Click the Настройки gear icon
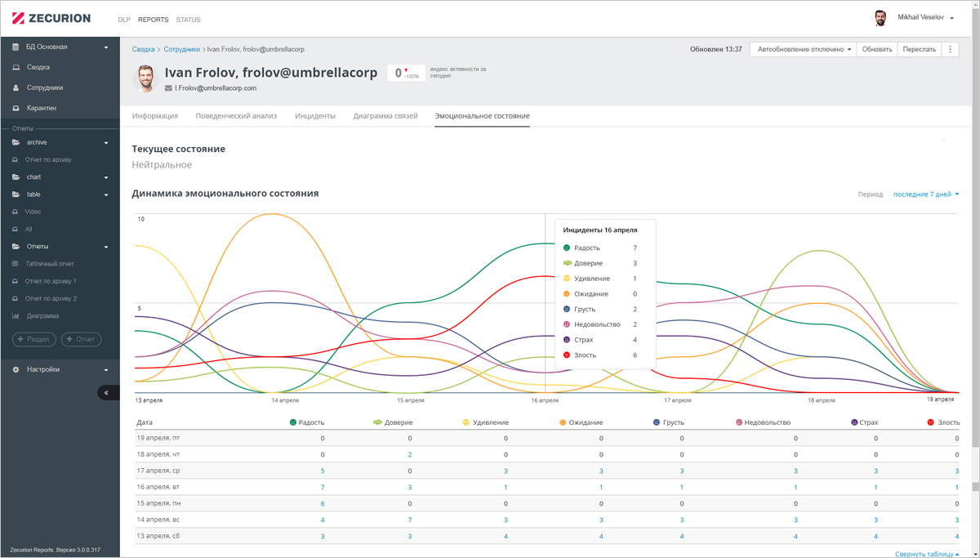 point(16,369)
